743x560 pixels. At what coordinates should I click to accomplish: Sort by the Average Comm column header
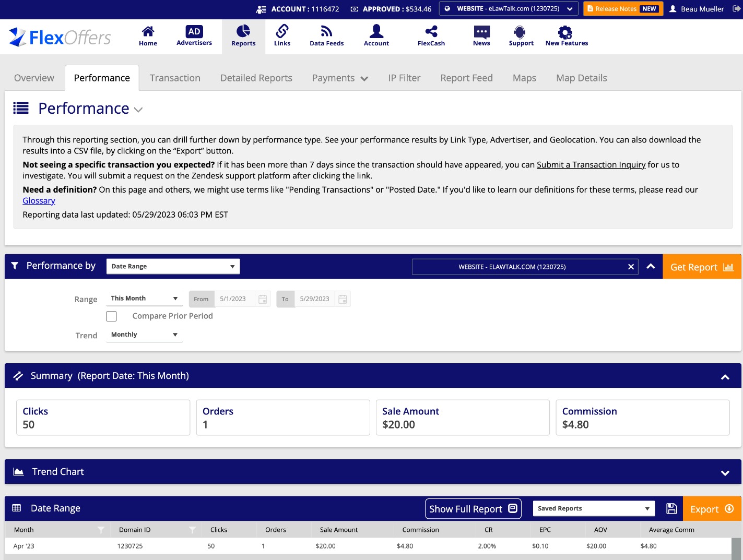671,530
